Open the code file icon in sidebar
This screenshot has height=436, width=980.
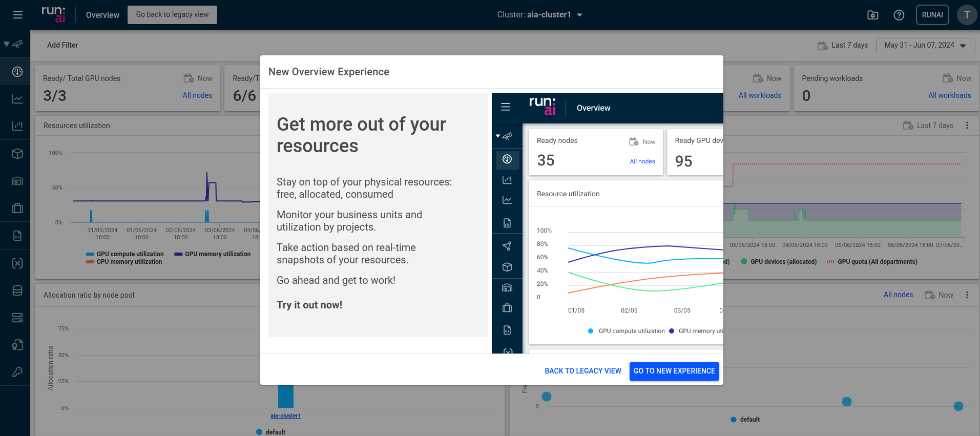pyautogui.click(x=17, y=236)
